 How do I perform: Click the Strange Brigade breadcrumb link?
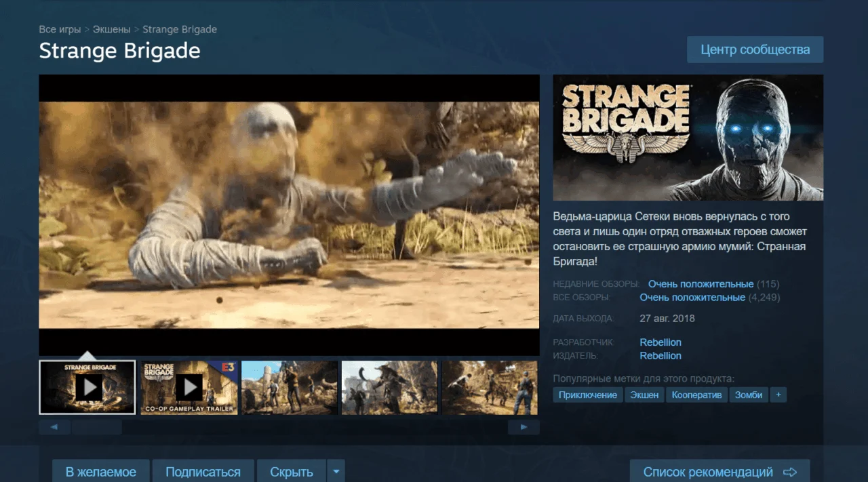tap(180, 29)
